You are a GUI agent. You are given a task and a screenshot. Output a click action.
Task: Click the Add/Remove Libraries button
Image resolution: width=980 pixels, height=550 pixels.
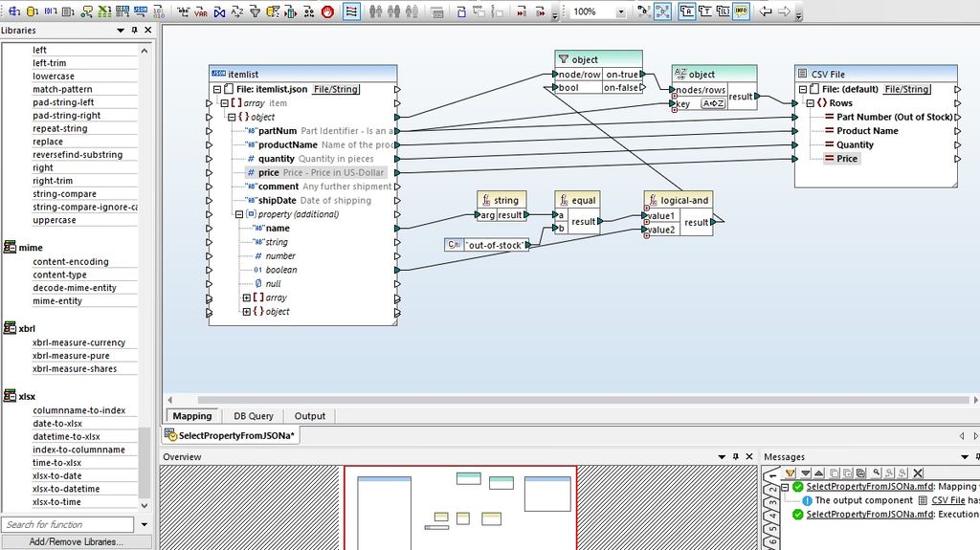click(76, 541)
